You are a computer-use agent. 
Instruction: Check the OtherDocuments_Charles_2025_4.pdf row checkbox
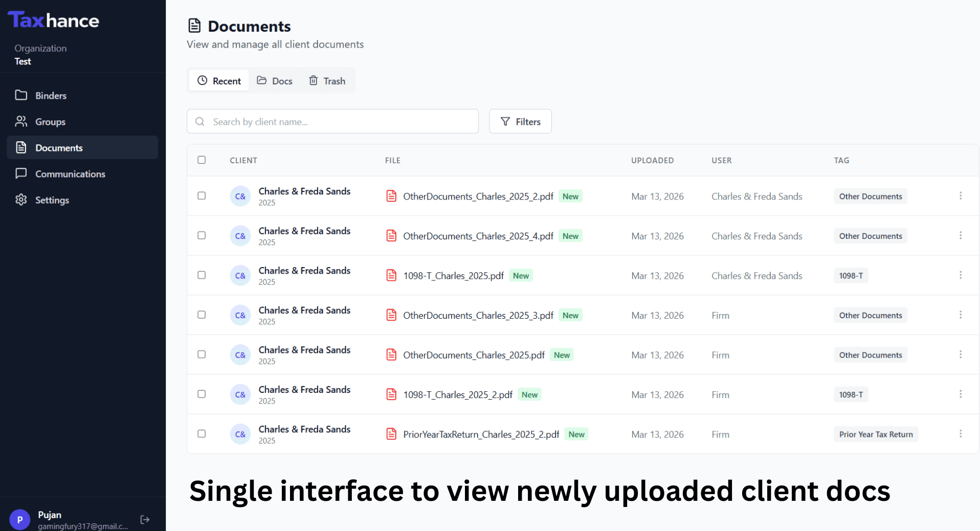[x=202, y=235]
